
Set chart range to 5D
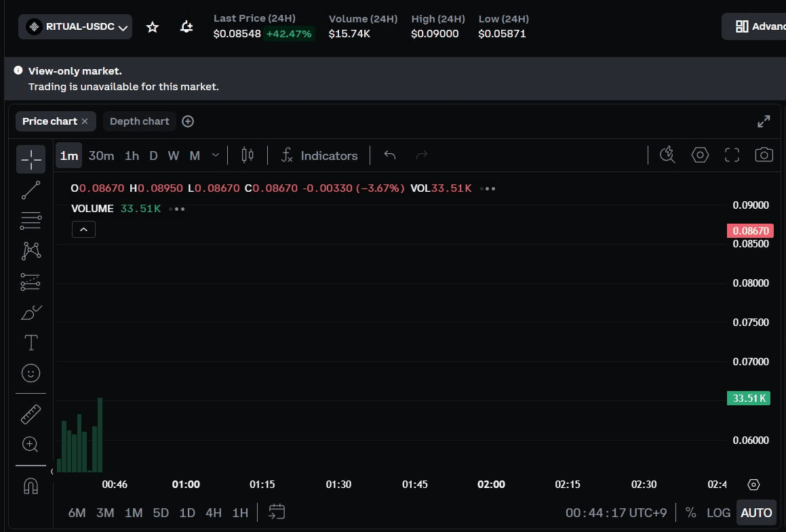[x=161, y=512]
